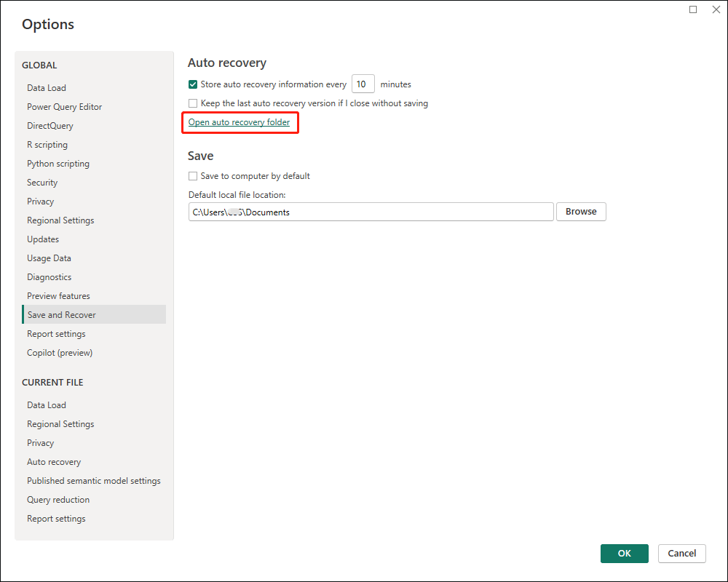Image resolution: width=728 pixels, height=582 pixels.
Task: Open Python scripting settings
Action: [x=58, y=163]
